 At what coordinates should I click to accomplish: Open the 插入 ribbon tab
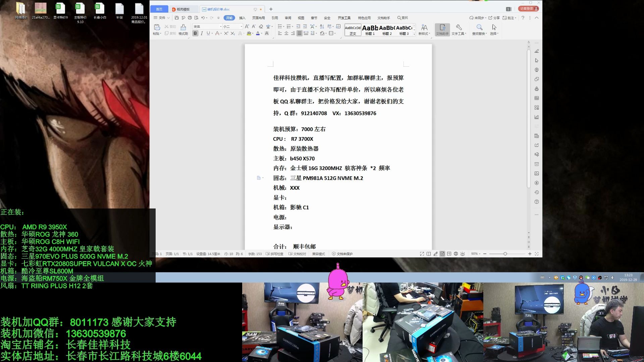click(242, 18)
